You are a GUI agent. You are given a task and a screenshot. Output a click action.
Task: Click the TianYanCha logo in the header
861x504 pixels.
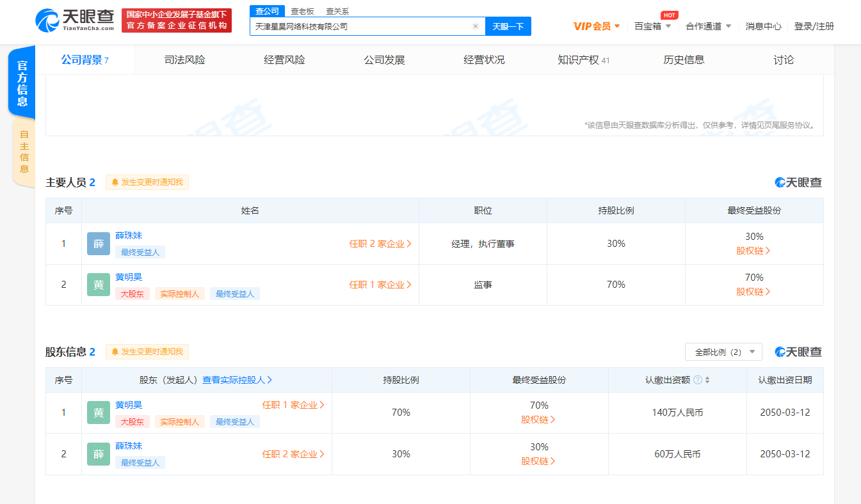point(75,21)
